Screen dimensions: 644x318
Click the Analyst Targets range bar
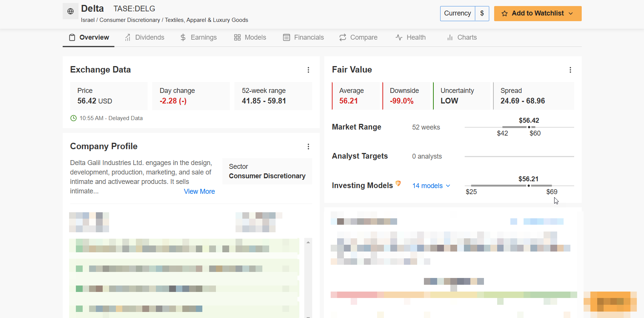[519, 156]
